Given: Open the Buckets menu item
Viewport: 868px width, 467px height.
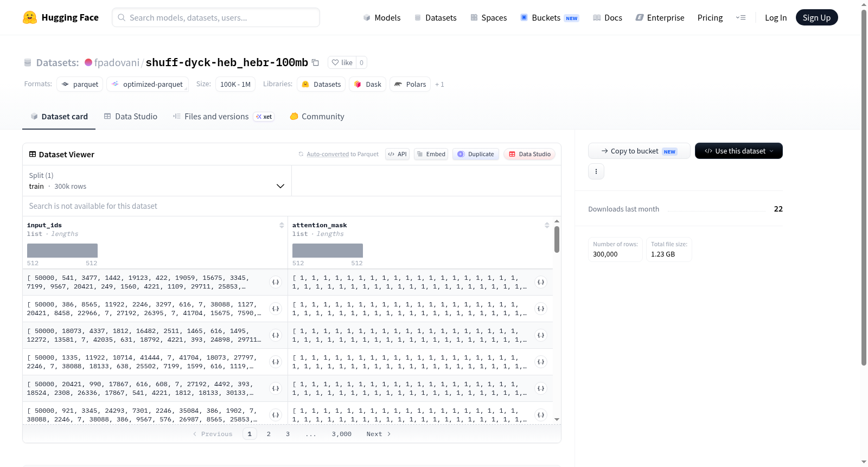Looking at the screenshot, I should coord(550,17).
